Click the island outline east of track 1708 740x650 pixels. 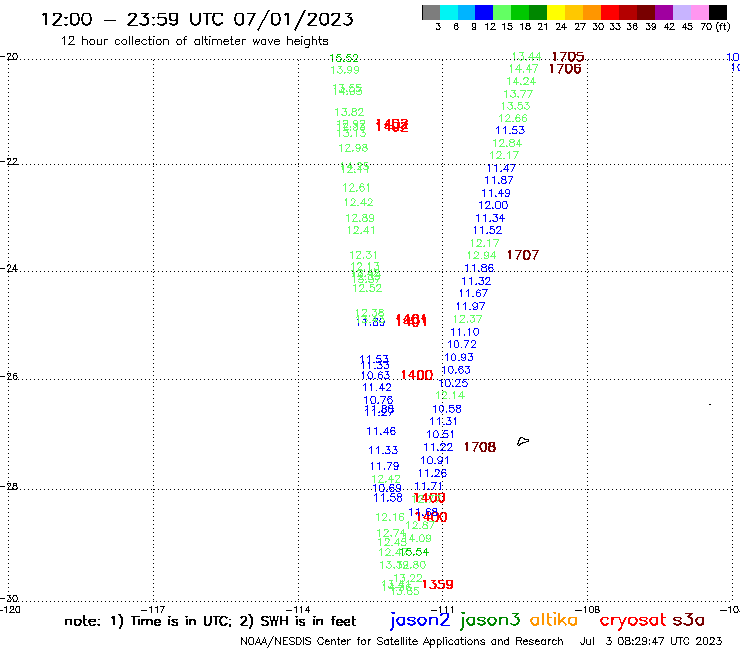click(523, 441)
